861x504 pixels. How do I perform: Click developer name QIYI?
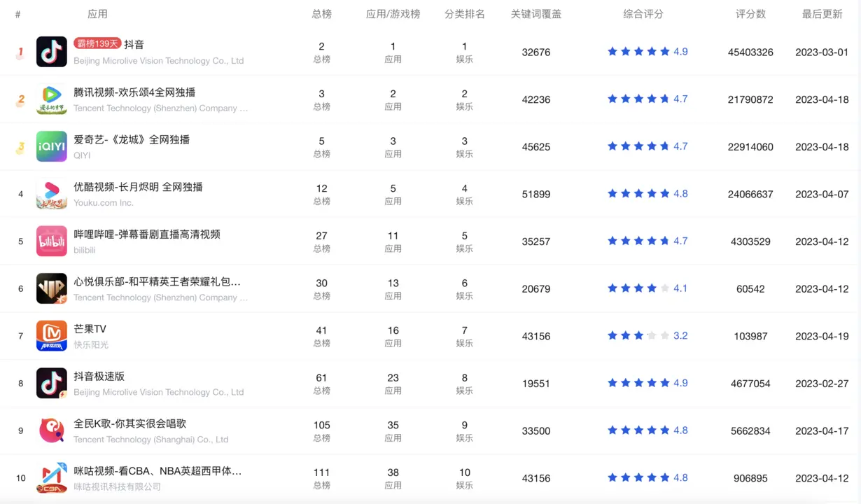tap(82, 155)
